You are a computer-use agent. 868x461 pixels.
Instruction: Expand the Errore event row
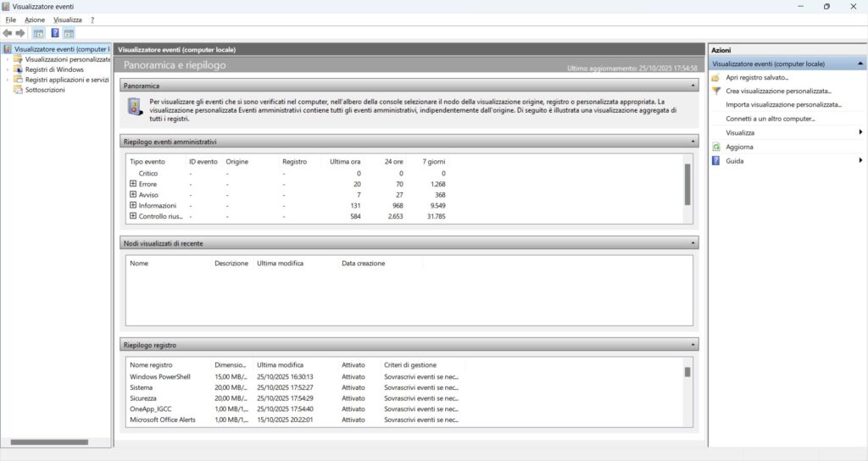[133, 184]
